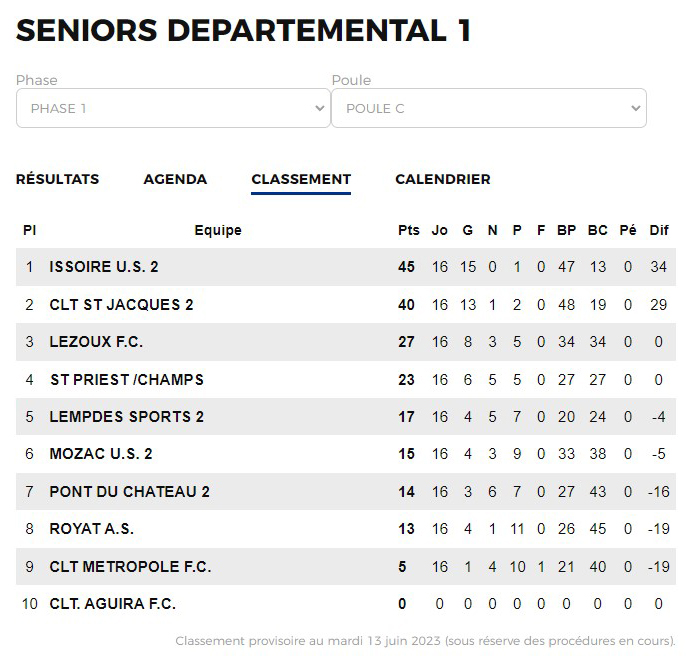Image resolution: width=692 pixels, height=656 pixels.
Task: Open PONT DU CHATEAU 2 team
Action: click(129, 492)
